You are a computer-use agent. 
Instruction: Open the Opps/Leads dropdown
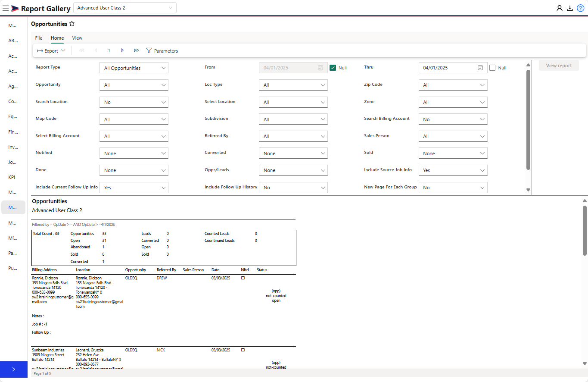click(293, 170)
